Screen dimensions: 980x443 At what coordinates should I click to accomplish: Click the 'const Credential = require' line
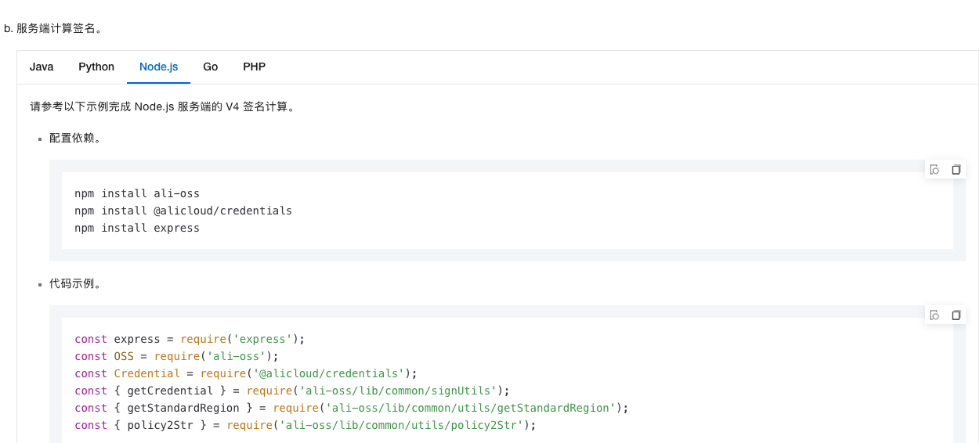click(246, 373)
